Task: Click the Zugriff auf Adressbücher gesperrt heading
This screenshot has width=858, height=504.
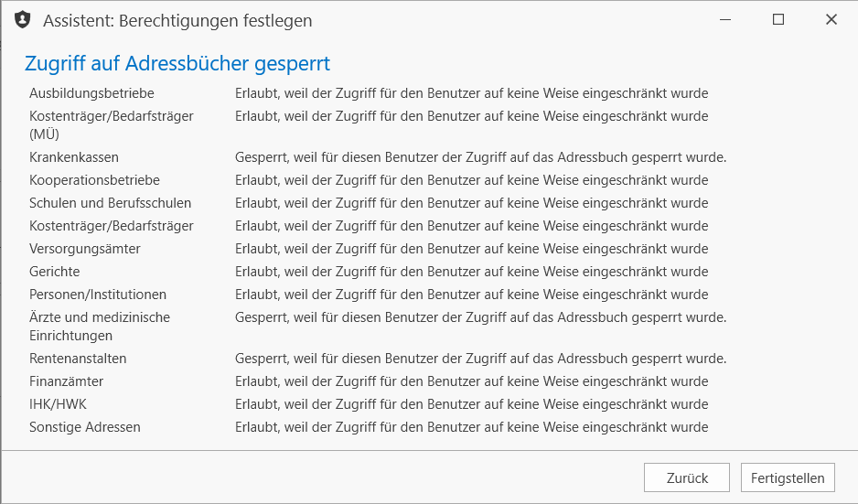Action: click(177, 63)
